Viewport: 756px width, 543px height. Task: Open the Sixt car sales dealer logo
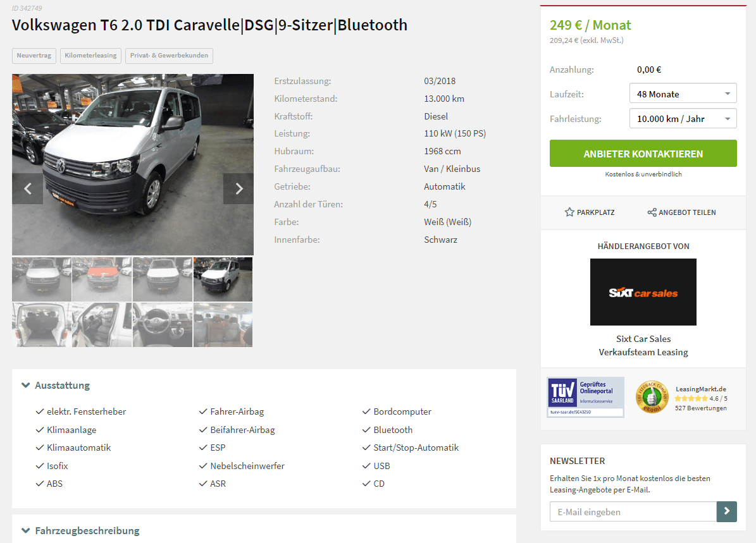point(643,292)
